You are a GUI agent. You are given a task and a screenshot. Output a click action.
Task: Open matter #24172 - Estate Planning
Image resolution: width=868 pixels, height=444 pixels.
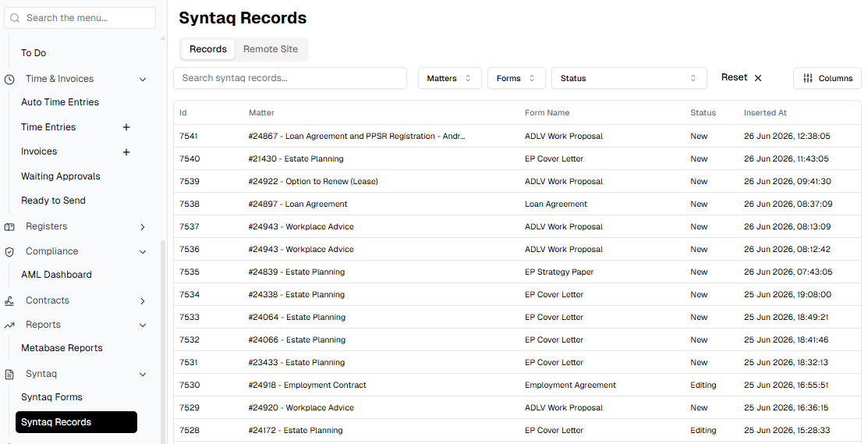click(x=296, y=431)
